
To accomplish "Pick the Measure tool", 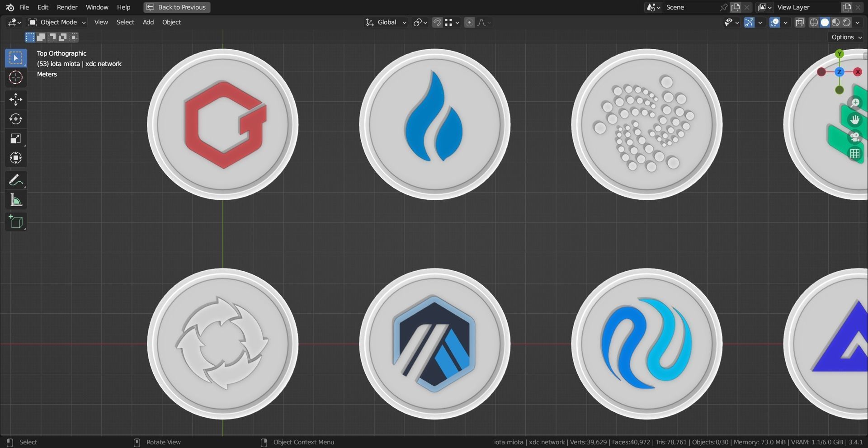I will coord(16,200).
